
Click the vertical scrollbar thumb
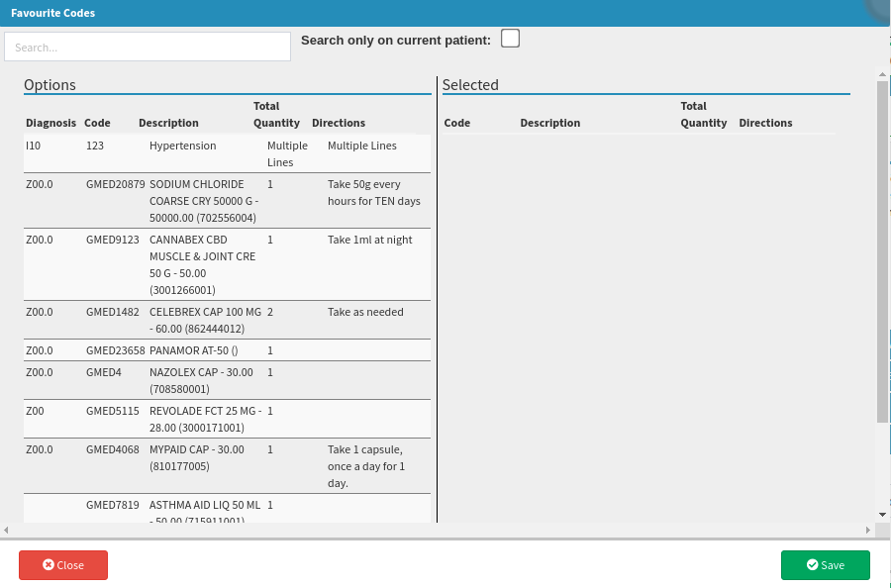[882, 247]
